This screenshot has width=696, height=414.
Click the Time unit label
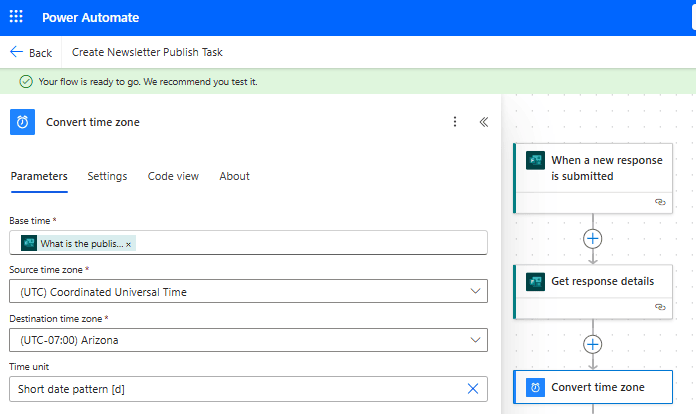click(29, 367)
